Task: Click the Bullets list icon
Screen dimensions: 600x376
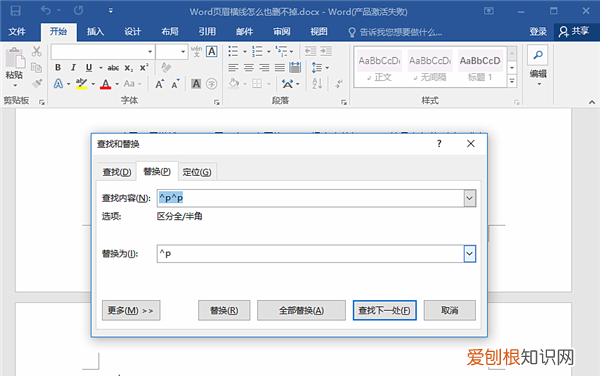Action: pos(233,51)
